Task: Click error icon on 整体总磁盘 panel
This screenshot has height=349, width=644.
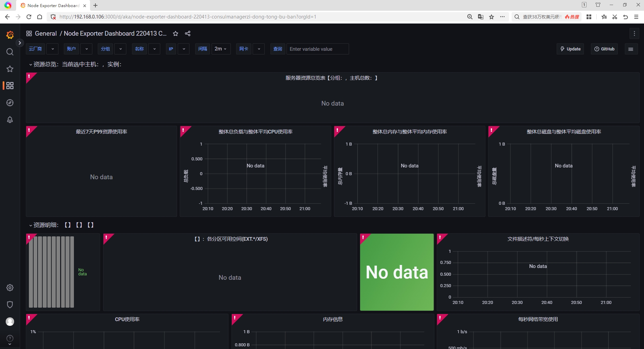Action: coord(492,130)
